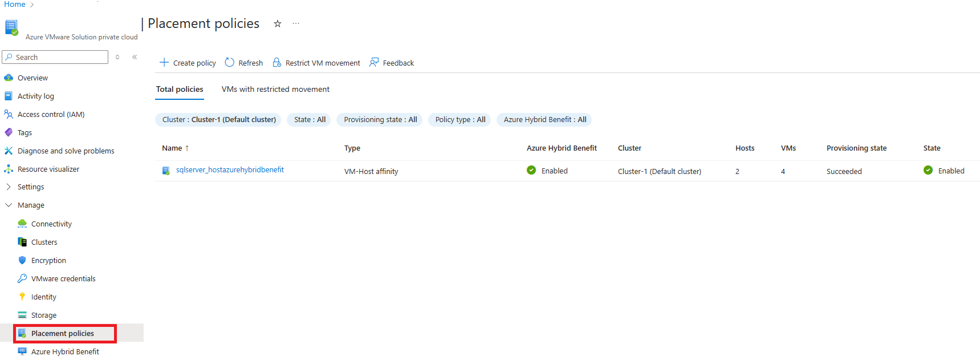Collapse the Manage section chevron
The width and height of the screenshot is (980, 360).
[x=9, y=205]
